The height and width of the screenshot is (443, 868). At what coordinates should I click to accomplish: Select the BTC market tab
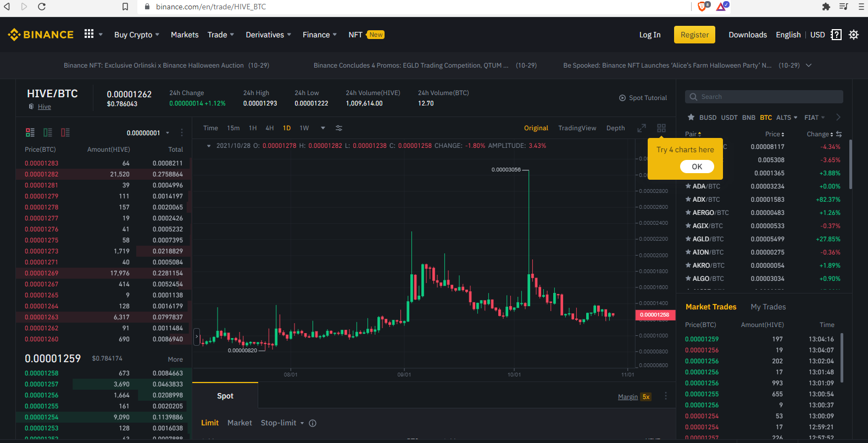pos(766,118)
